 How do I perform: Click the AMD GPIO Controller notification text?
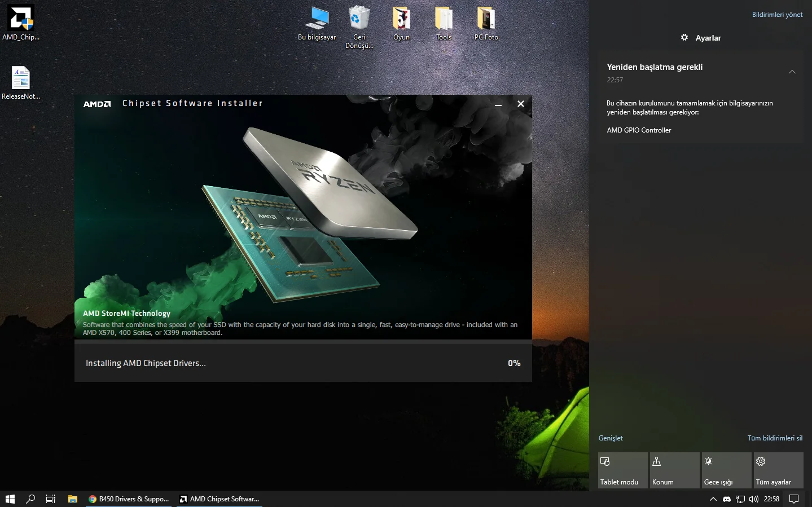(x=639, y=130)
